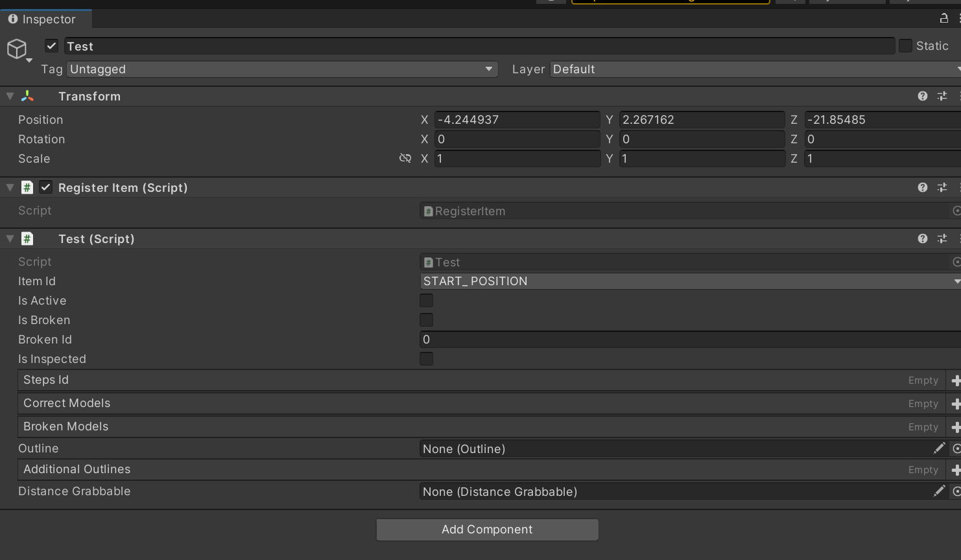Click the lock icon on the Inspector
961x560 pixels.
[943, 19]
